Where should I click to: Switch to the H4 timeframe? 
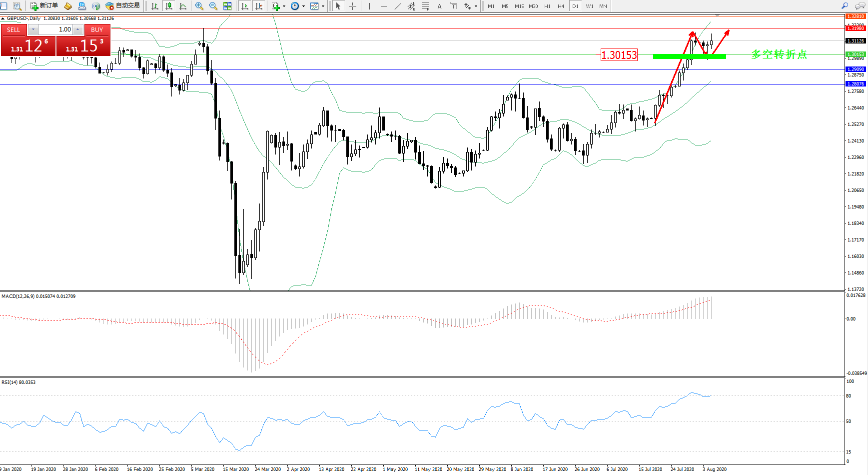coord(561,6)
